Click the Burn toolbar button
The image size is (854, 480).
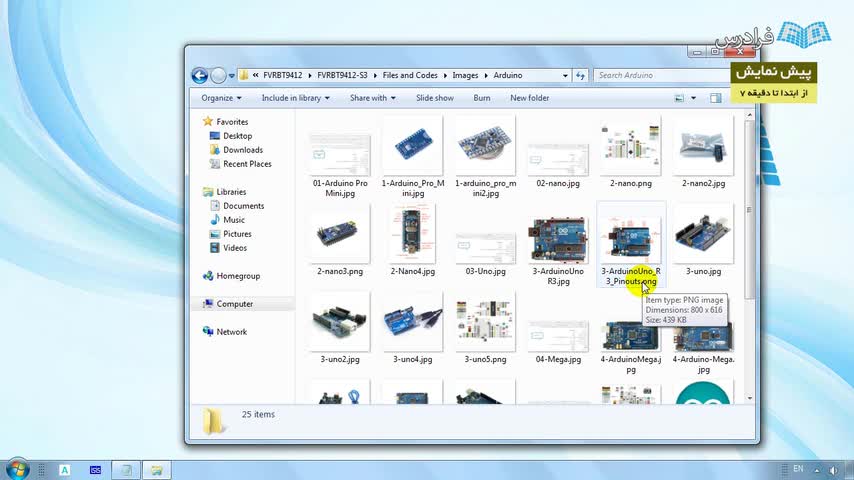[481, 98]
